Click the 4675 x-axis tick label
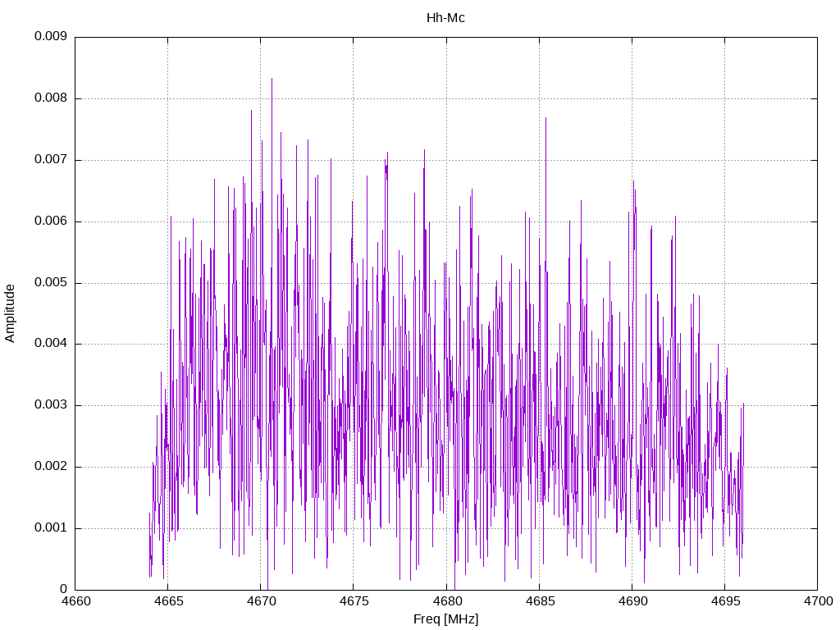This screenshot has width=840, height=630. click(x=354, y=601)
